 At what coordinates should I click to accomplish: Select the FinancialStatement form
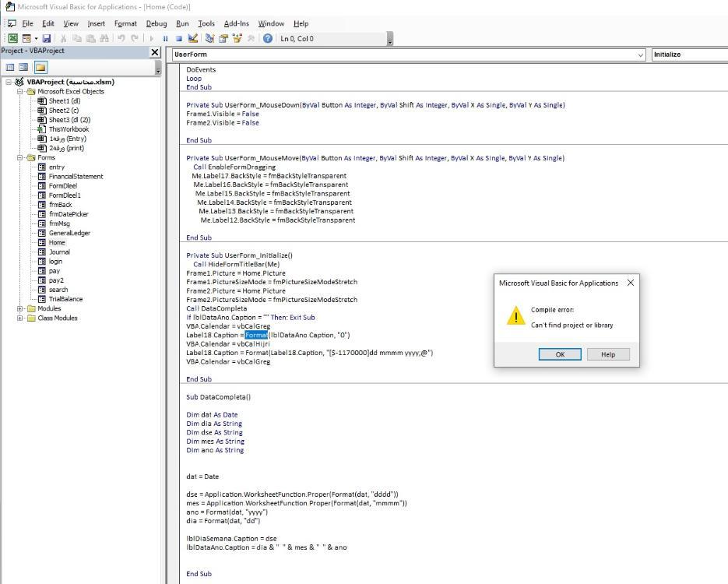(x=76, y=177)
